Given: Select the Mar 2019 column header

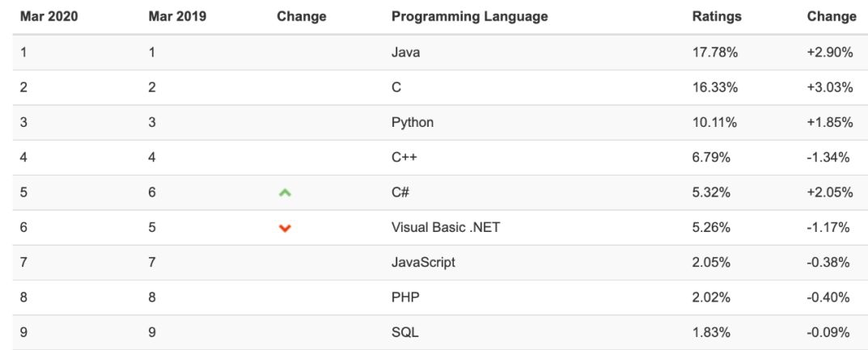Looking at the screenshot, I should 177,16.
